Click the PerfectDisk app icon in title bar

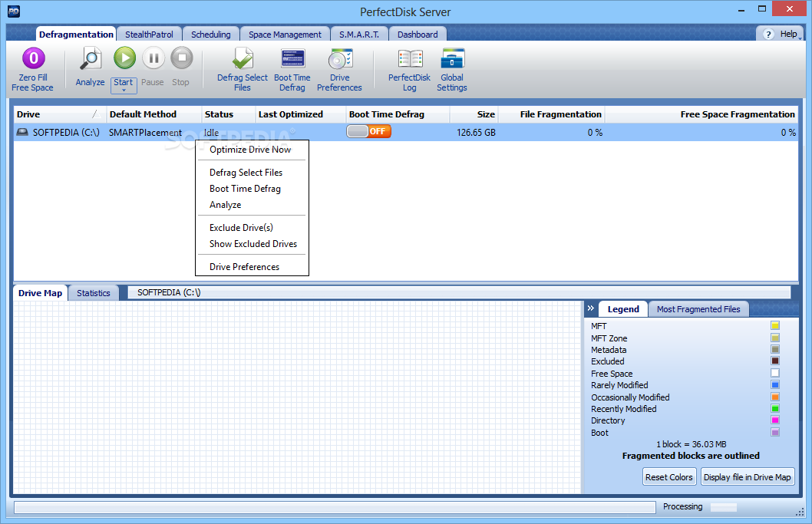tap(14, 12)
